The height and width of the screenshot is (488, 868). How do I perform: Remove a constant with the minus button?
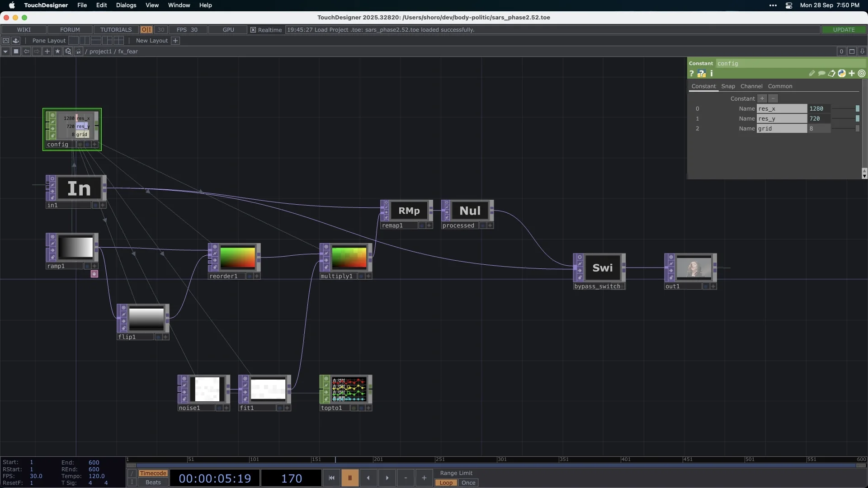(773, 99)
